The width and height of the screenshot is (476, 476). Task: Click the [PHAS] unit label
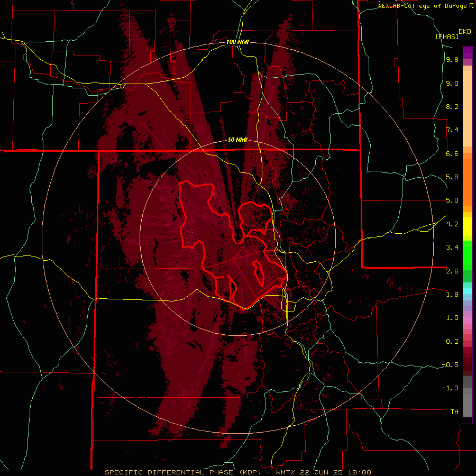click(x=447, y=36)
